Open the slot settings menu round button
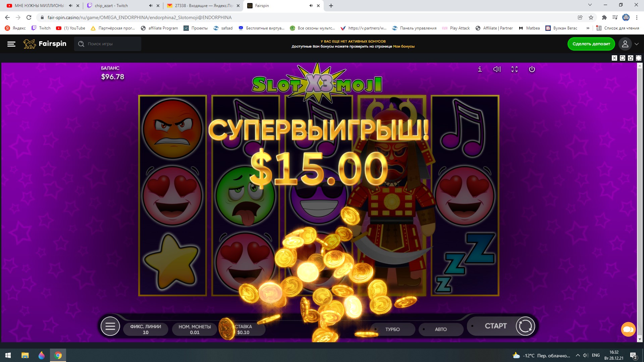 [x=110, y=326]
